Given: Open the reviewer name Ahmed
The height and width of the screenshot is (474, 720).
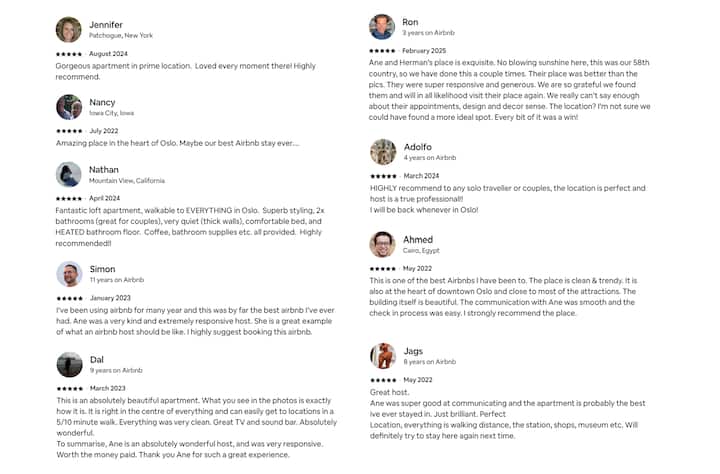Looking at the screenshot, I should (418, 239).
